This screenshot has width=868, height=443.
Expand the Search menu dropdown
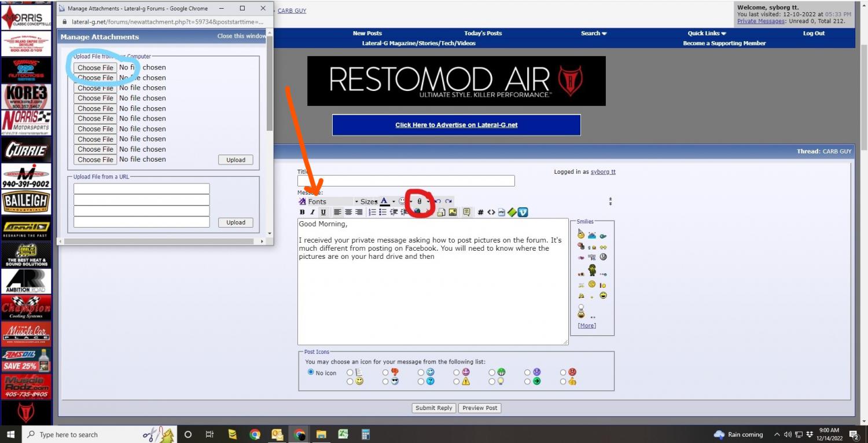pos(594,33)
